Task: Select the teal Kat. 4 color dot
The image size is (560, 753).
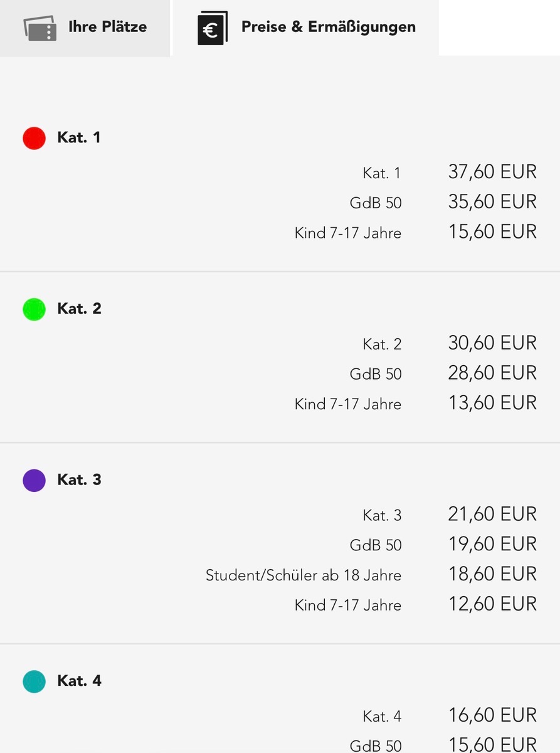Action: click(34, 681)
